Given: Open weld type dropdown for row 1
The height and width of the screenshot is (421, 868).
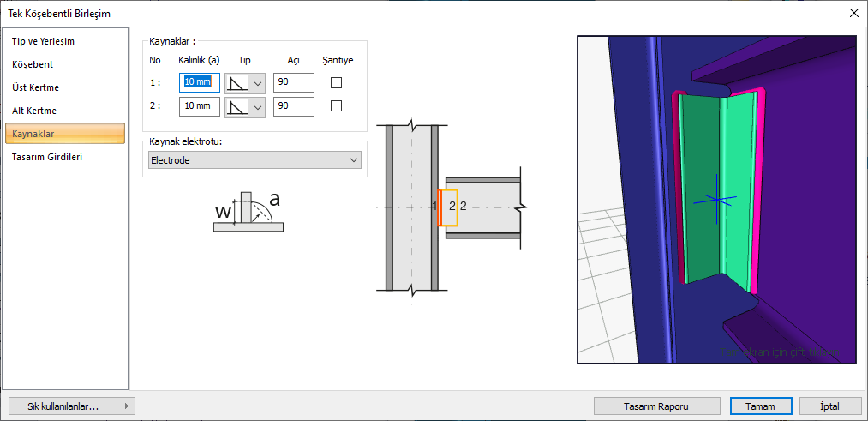Looking at the screenshot, I should point(257,83).
